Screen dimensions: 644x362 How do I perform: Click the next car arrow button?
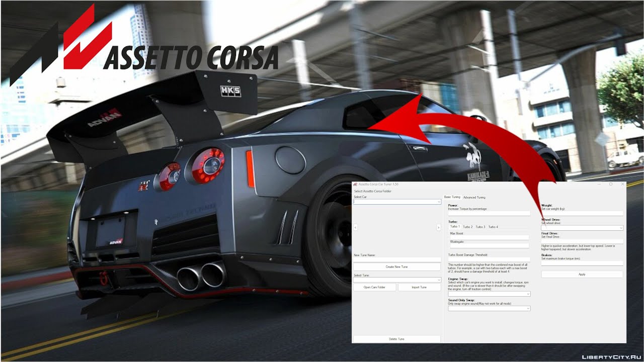pos(438,227)
